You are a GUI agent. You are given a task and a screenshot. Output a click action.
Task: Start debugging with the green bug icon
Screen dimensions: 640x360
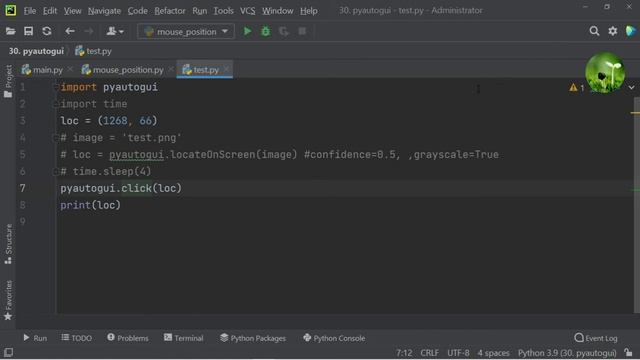[x=266, y=31]
